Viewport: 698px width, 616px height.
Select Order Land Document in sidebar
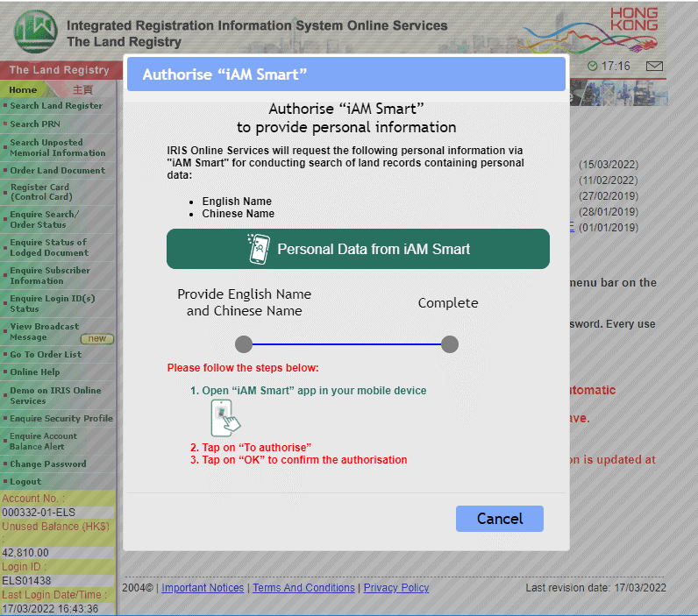point(57,171)
